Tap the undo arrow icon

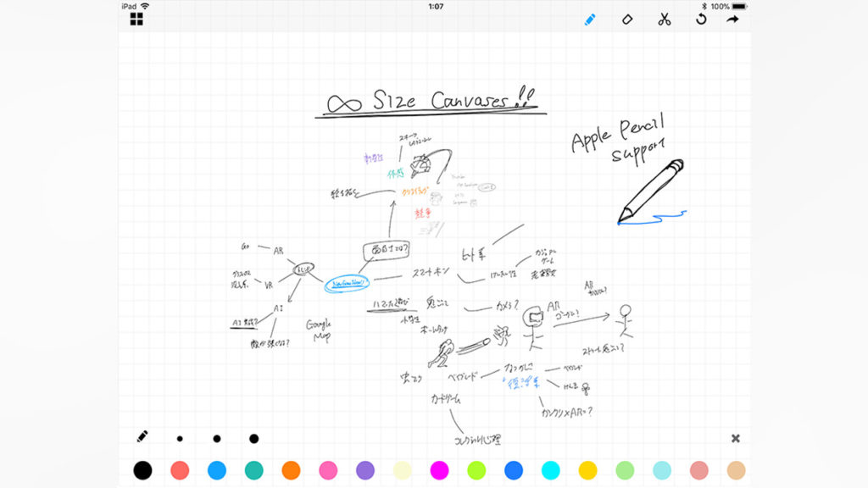[x=701, y=19]
